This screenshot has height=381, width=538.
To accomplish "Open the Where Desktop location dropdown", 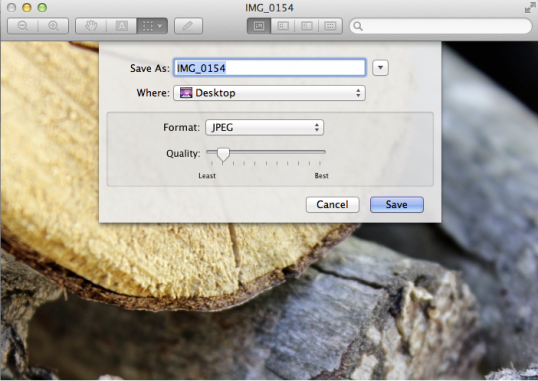I will click(x=269, y=93).
